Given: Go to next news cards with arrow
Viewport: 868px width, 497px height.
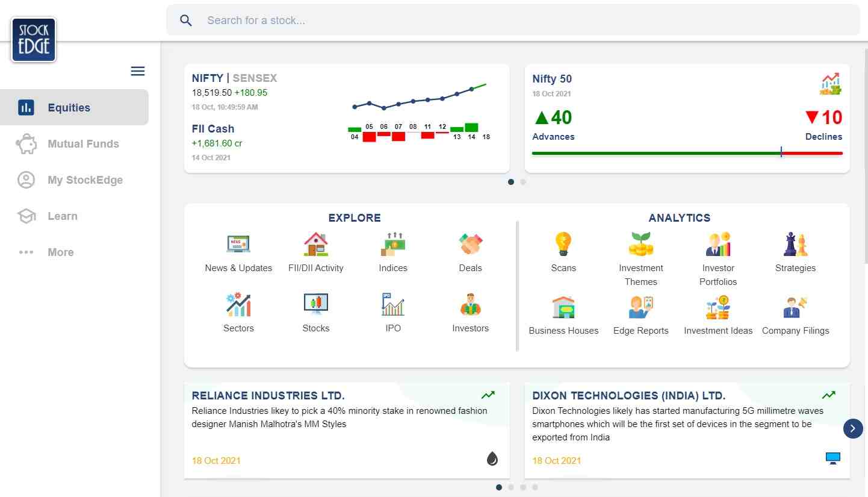Looking at the screenshot, I should [x=853, y=428].
